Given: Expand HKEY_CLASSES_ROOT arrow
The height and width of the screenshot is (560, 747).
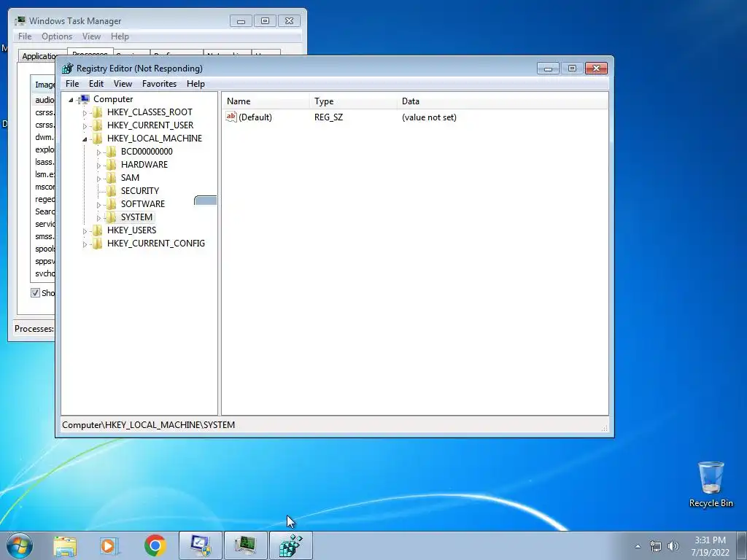Looking at the screenshot, I should coord(85,113).
